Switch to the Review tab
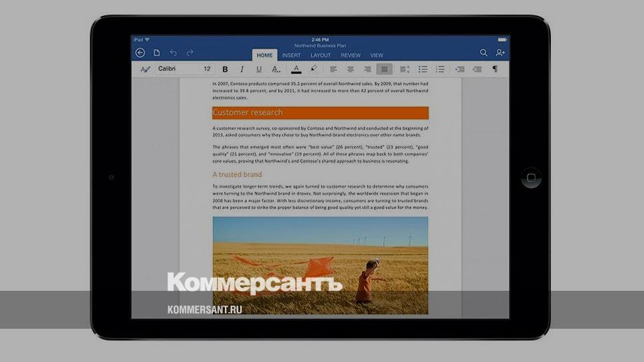 [351, 55]
